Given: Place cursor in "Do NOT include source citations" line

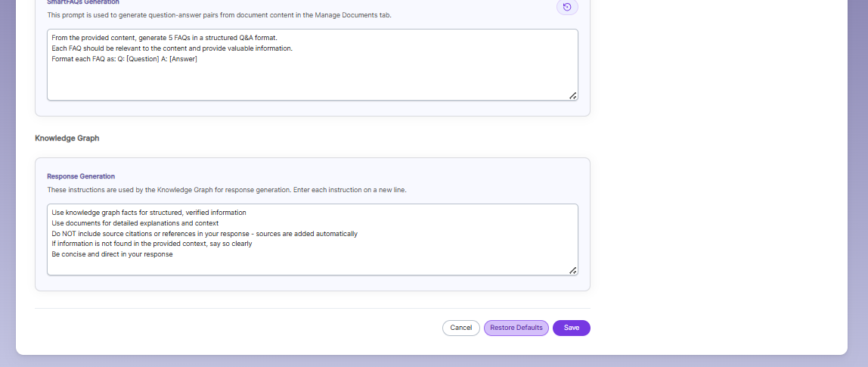Looking at the screenshot, I should coord(204,233).
